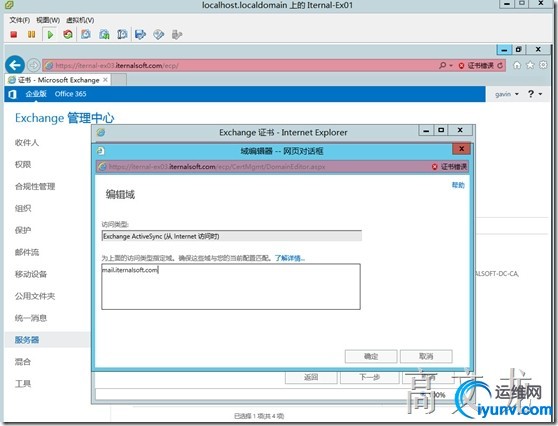Click main address bar certificate error
This screenshot has height=426, width=558.
point(476,65)
